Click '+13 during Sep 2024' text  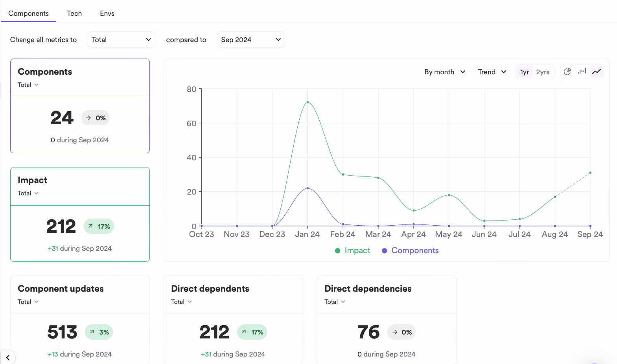(80, 354)
